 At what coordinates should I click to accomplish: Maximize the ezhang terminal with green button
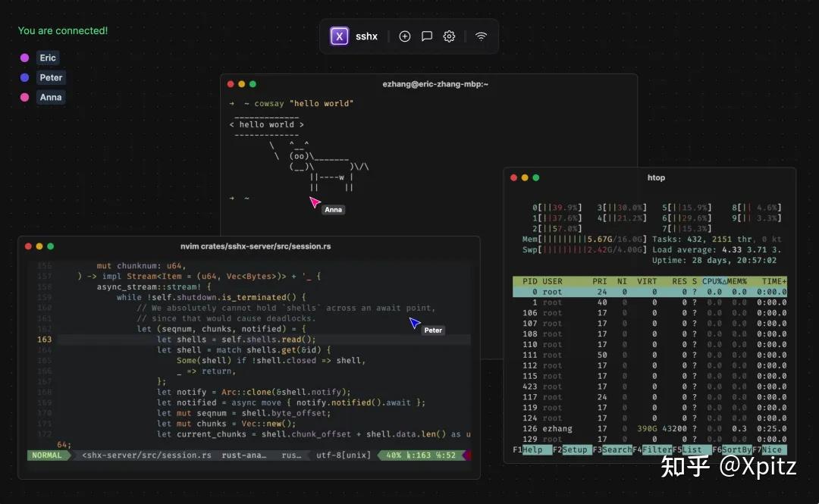tap(253, 84)
